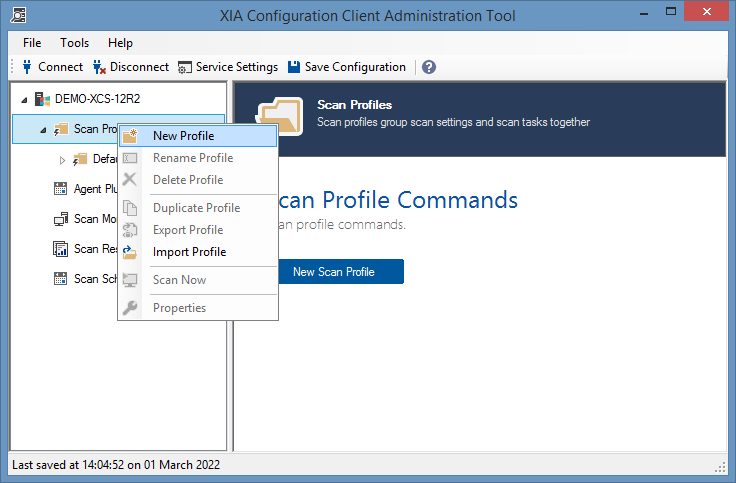Click the Disconnect plug icon with red X
Image resolution: width=736 pixels, height=483 pixels.
click(99, 67)
